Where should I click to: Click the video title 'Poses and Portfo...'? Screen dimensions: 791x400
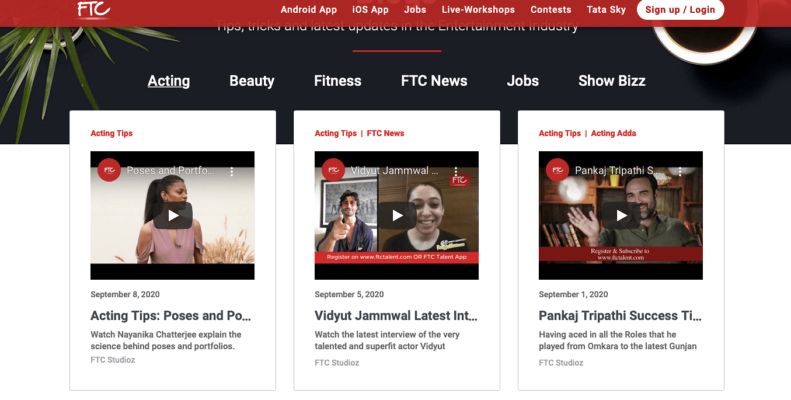pos(171,171)
